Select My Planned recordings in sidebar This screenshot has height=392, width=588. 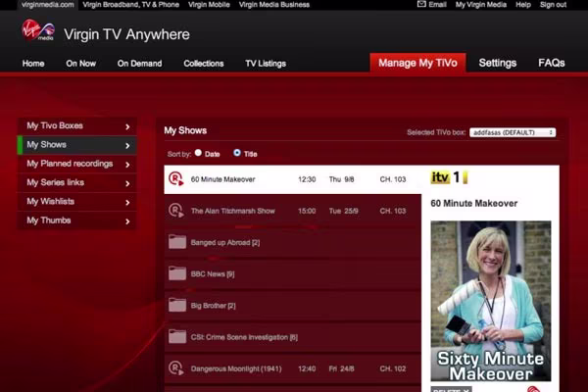tap(76, 164)
